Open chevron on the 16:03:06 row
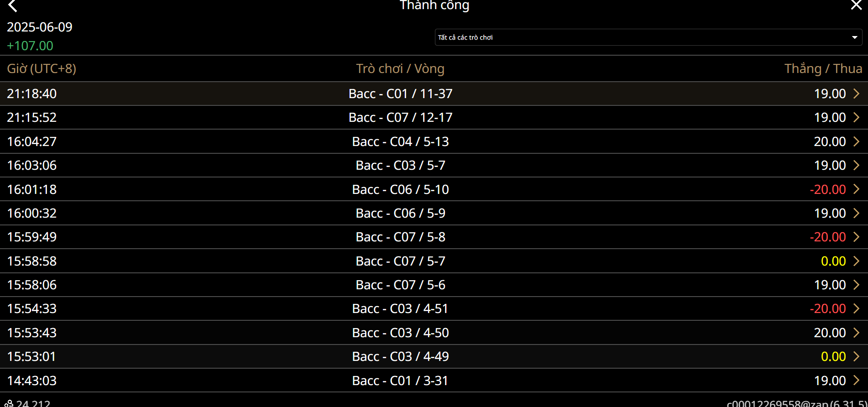 tap(856, 165)
